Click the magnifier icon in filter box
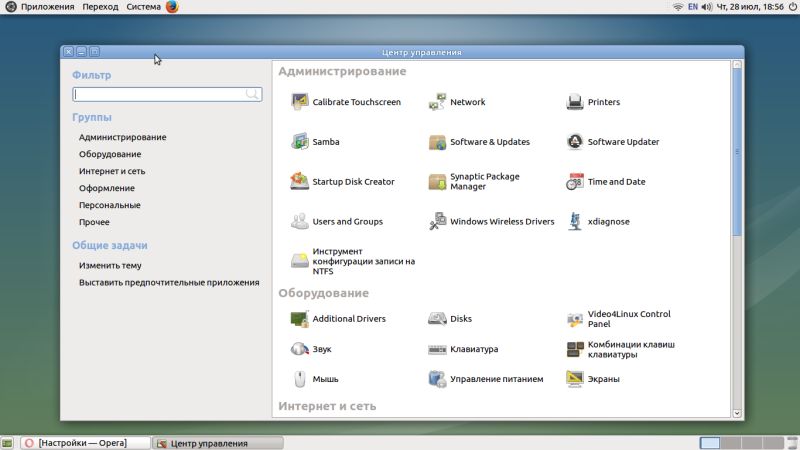 [252, 94]
